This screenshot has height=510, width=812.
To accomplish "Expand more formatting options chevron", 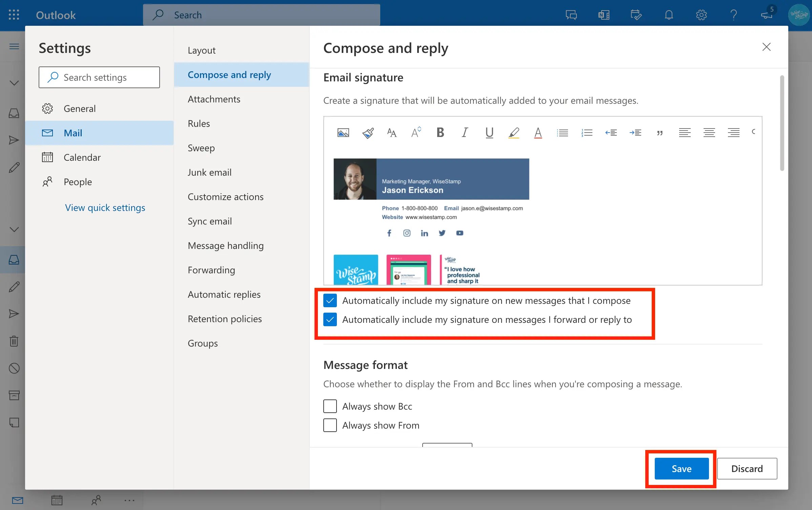I will point(754,132).
